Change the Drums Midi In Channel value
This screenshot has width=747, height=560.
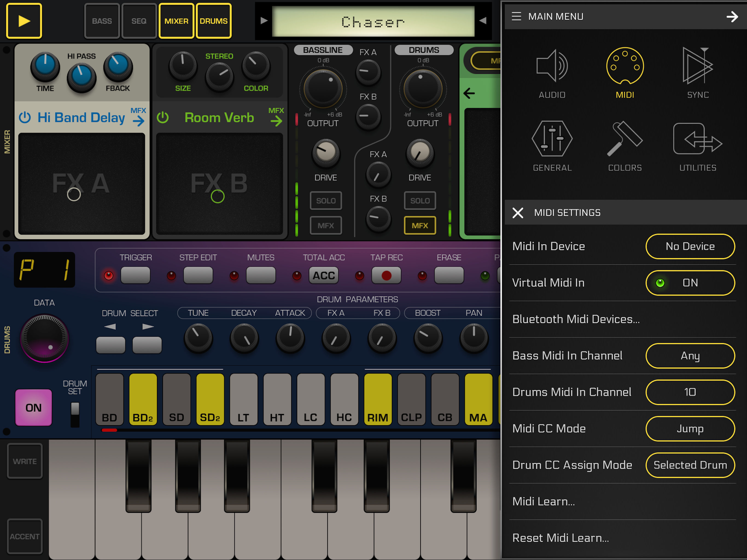click(x=690, y=392)
